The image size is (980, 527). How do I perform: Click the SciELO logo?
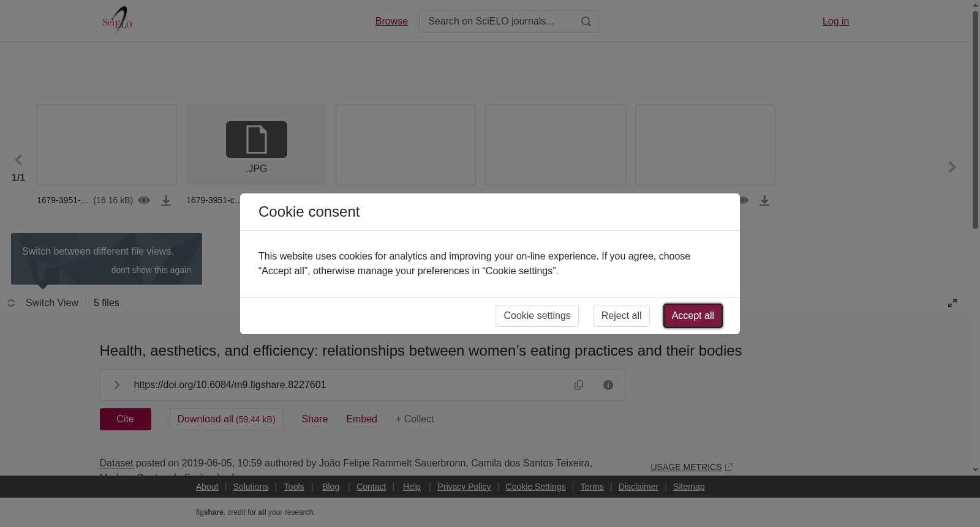(117, 20)
